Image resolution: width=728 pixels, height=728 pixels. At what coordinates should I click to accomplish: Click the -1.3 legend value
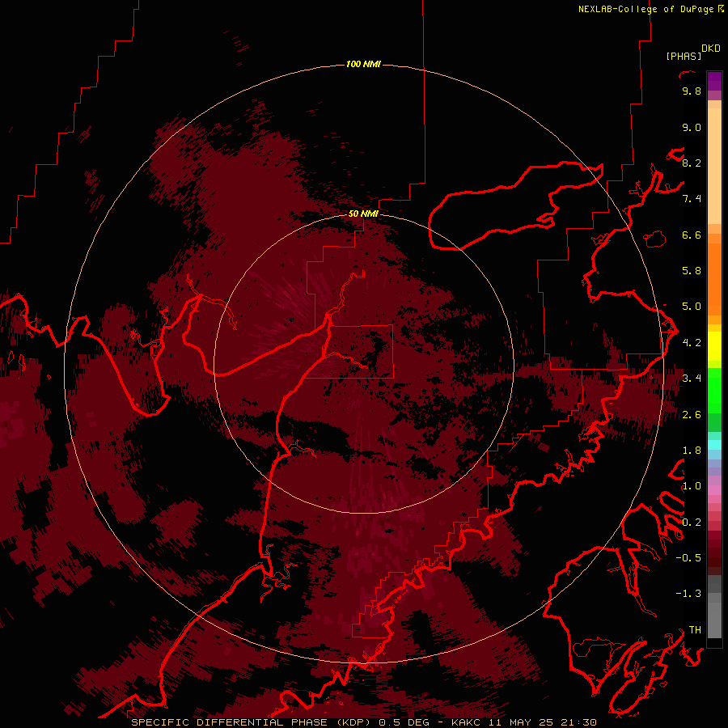pyautogui.click(x=688, y=594)
